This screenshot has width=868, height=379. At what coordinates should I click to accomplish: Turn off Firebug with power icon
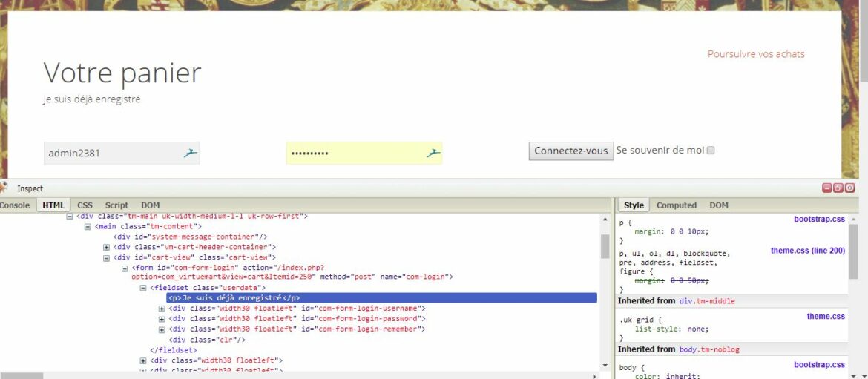coord(850,188)
